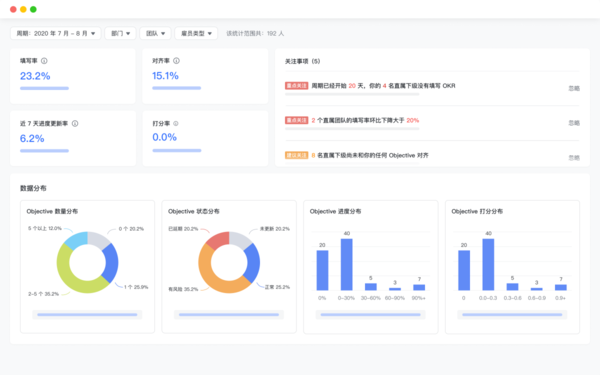Click the info icon beside 近 7 天进度更新率

[x=75, y=124]
